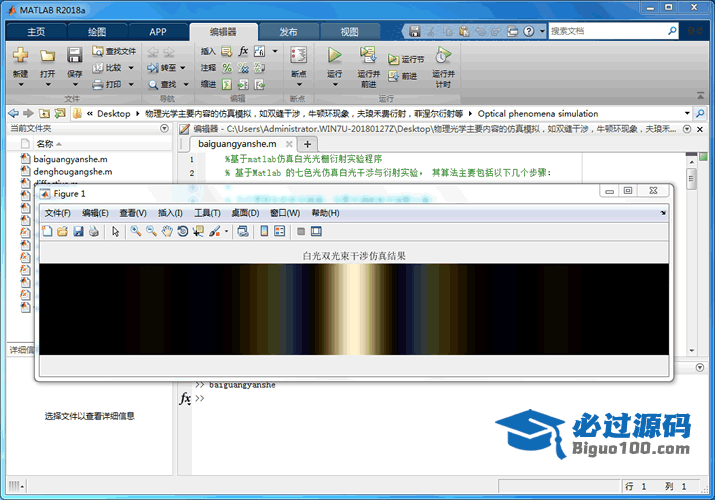Select denghougangshe.m in the file list
Image resolution: width=715 pixels, height=500 pixels.
73,172
